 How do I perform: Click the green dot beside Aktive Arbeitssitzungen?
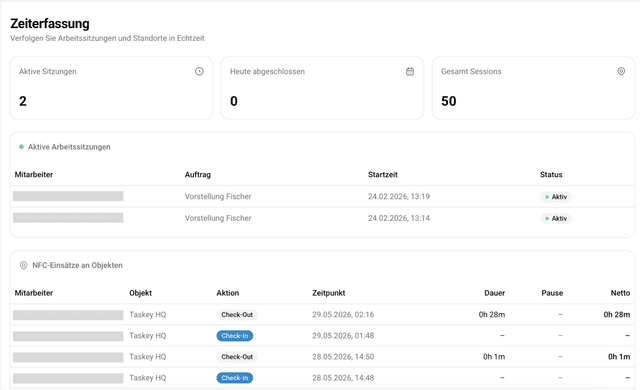pos(21,147)
